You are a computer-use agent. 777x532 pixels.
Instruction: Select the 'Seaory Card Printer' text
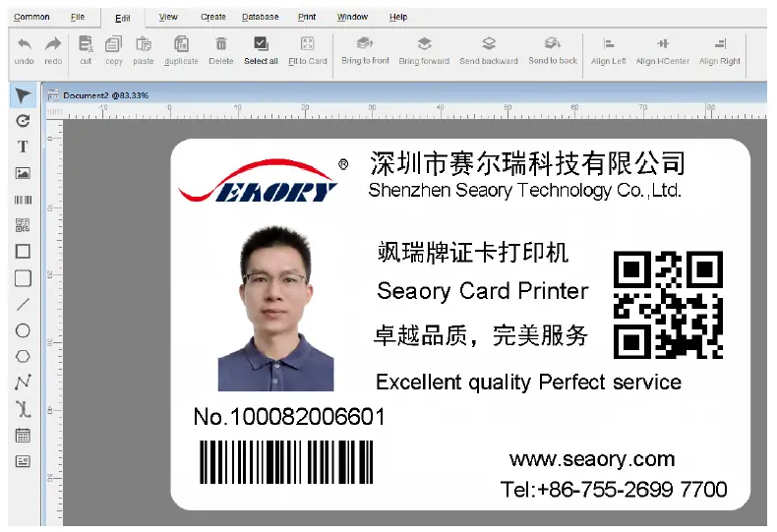(x=483, y=291)
